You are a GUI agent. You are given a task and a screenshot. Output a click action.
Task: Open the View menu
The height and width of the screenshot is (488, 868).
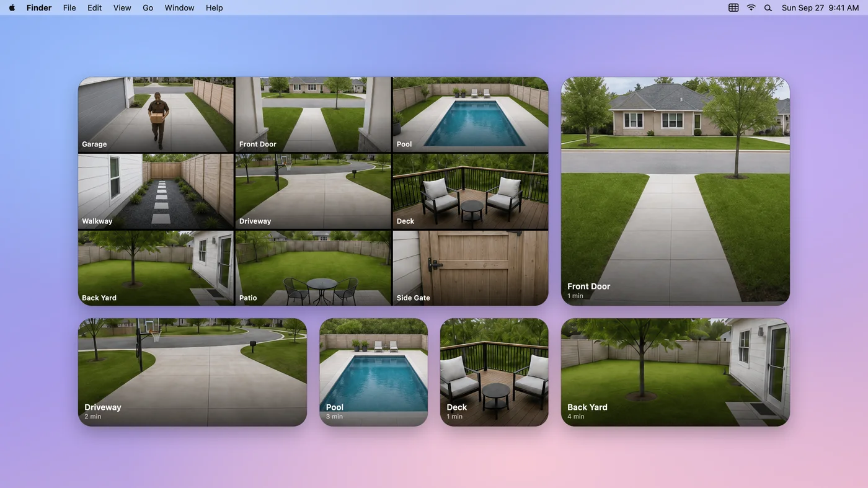(x=122, y=7)
